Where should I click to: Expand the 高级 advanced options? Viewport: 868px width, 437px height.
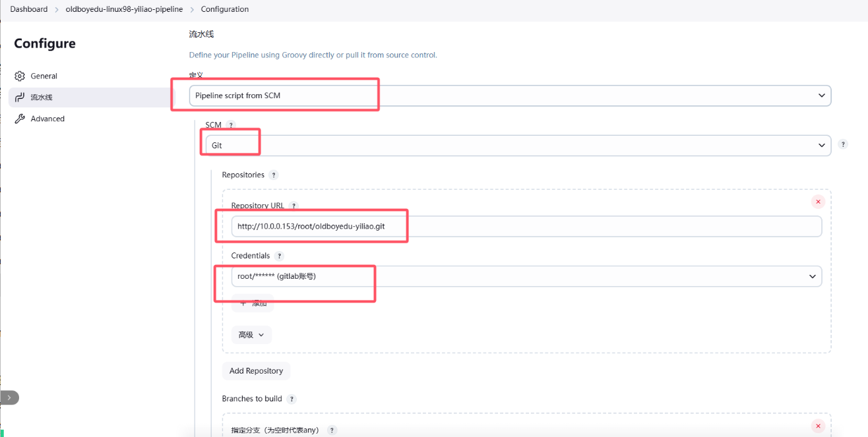(x=251, y=335)
